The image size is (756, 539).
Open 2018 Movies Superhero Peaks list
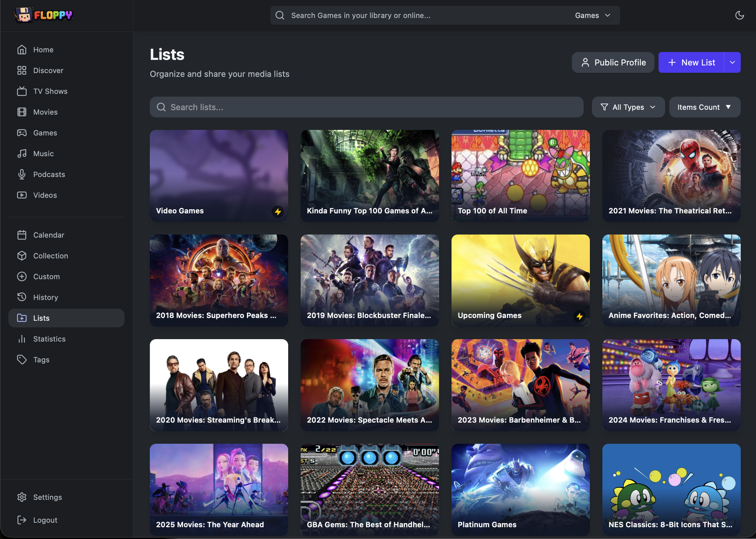(219, 281)
